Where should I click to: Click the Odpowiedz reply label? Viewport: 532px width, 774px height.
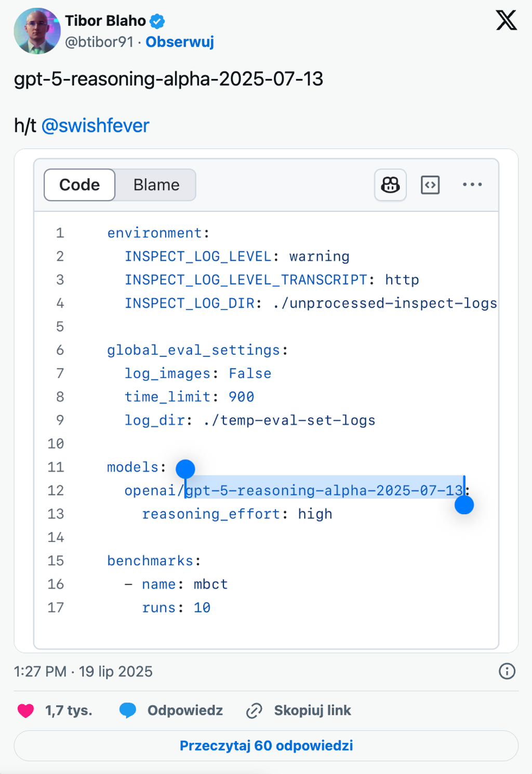tap(185, 710)
